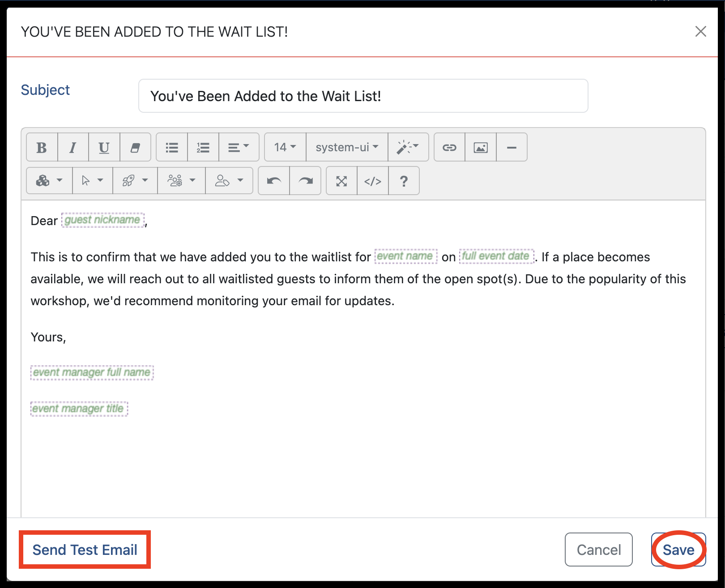Open the system-ui font family dropdown

[x=347, y=147]
